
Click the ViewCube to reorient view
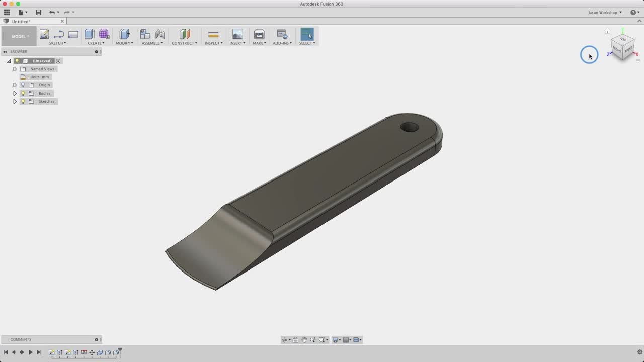coord(623,47)
